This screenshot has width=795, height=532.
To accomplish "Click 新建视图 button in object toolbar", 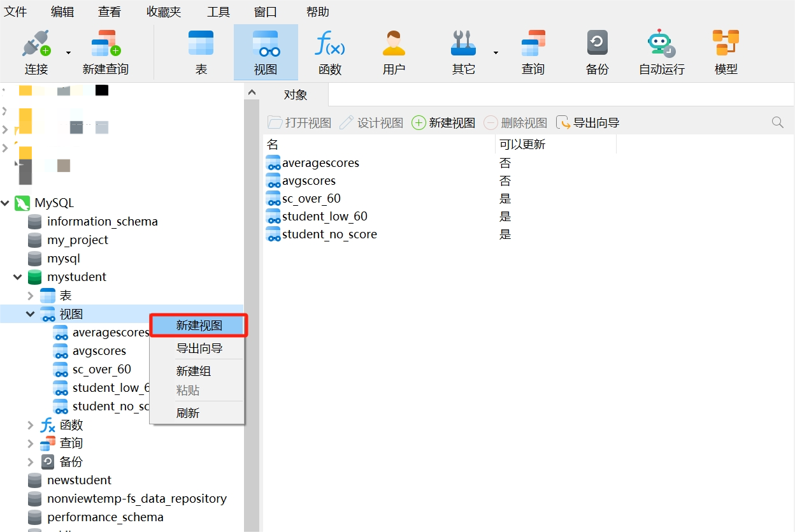I will pyautogui.click(x=444, y=123).
